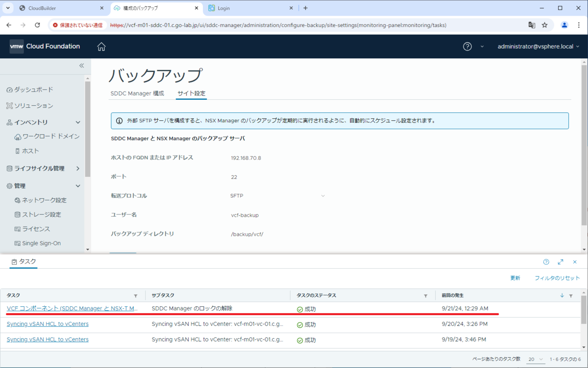Expand the tasks panel to full size
Image resolution: width=588 pixels, height=368 pixels.
561,262
